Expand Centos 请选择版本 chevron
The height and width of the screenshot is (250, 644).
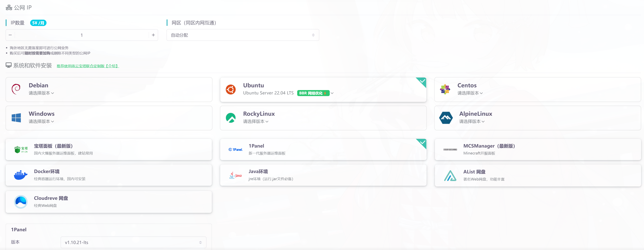click(481, 93)
